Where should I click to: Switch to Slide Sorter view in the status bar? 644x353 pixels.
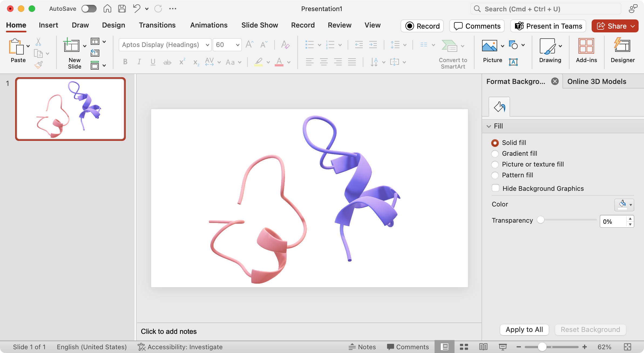(x=464, y=347)
